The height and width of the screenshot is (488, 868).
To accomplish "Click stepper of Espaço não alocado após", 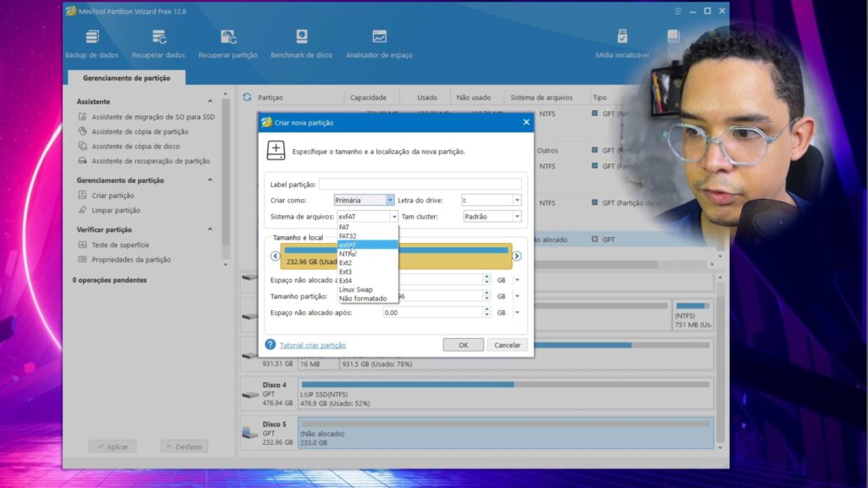I will [487, 313].
